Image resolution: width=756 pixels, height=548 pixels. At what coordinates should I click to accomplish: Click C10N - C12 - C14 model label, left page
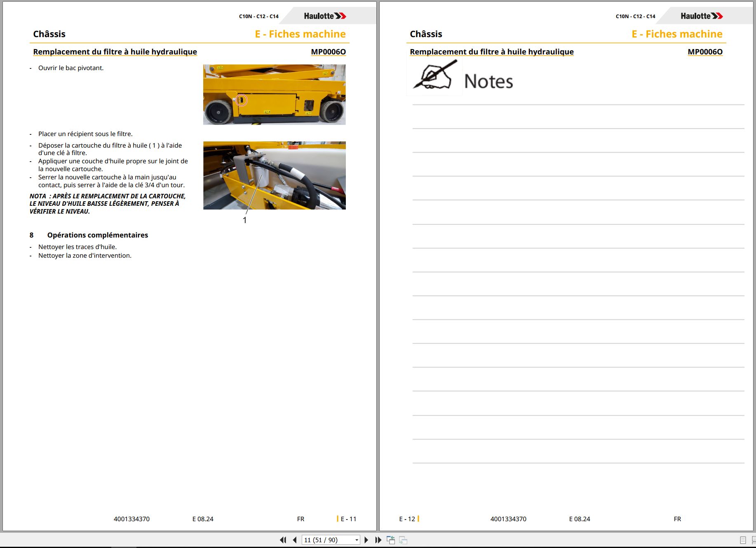[259, 16]
